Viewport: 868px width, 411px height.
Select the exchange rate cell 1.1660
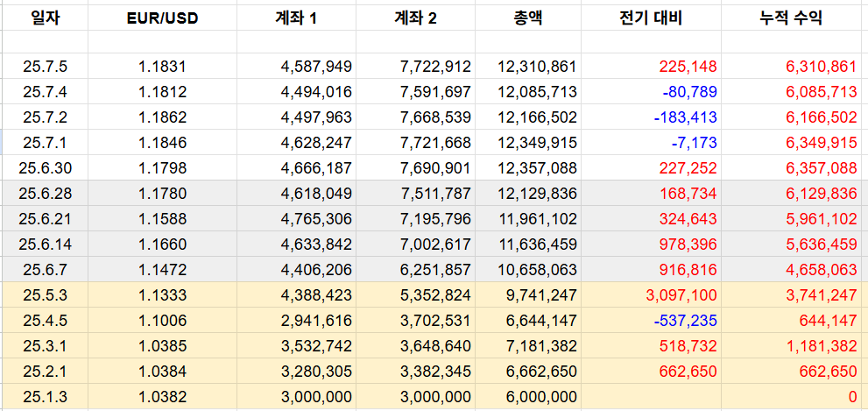[x=162, y=244]
